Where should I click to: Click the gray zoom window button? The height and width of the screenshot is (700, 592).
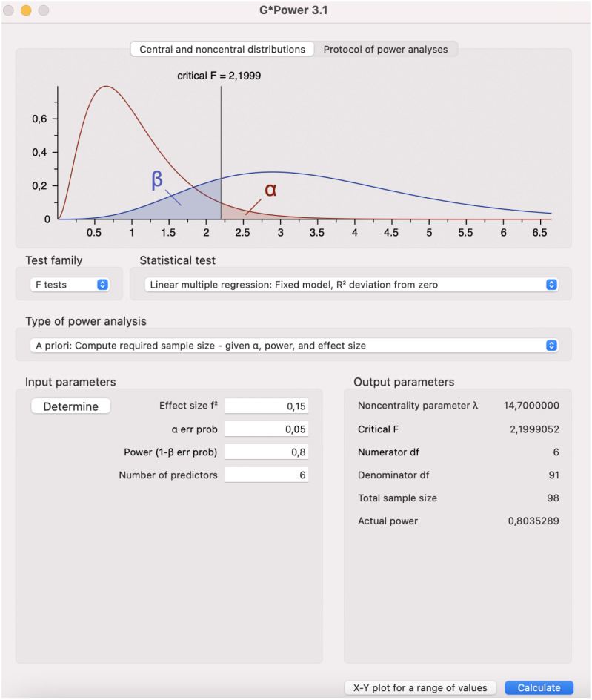tap(43, 10)
